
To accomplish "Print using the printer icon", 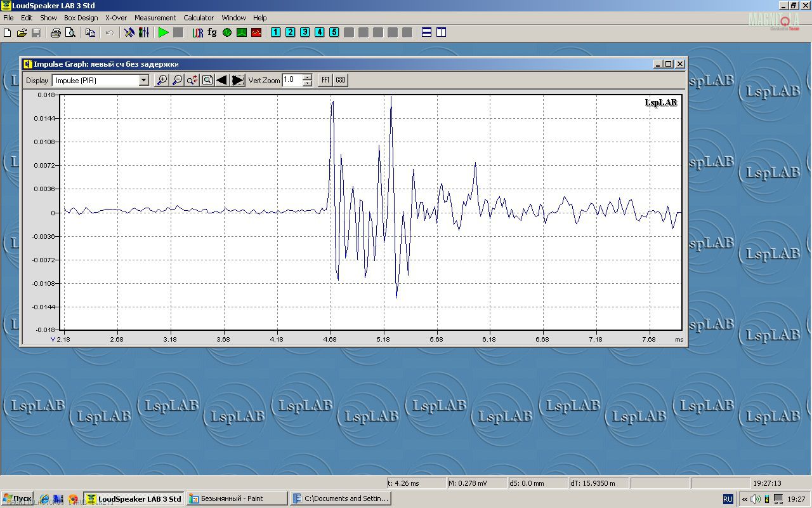I will [56, 32].
